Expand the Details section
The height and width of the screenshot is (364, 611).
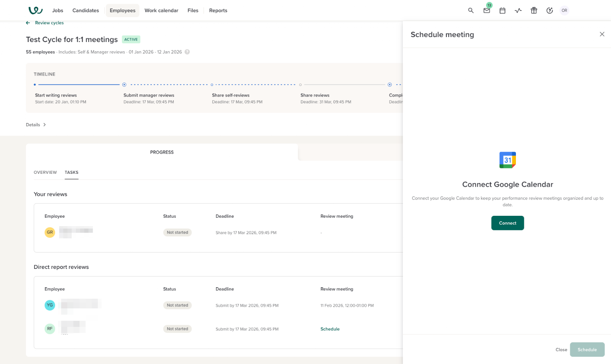click(x=36, y=125)
